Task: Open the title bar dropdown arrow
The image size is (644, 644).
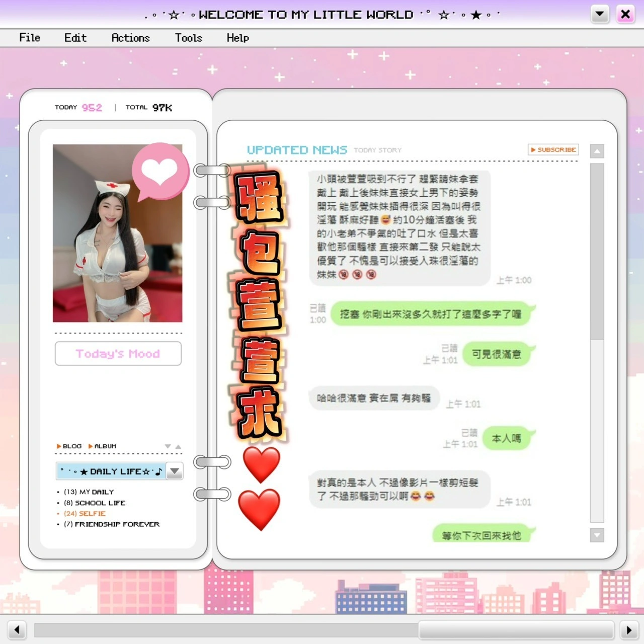Action: coord(599,14)
